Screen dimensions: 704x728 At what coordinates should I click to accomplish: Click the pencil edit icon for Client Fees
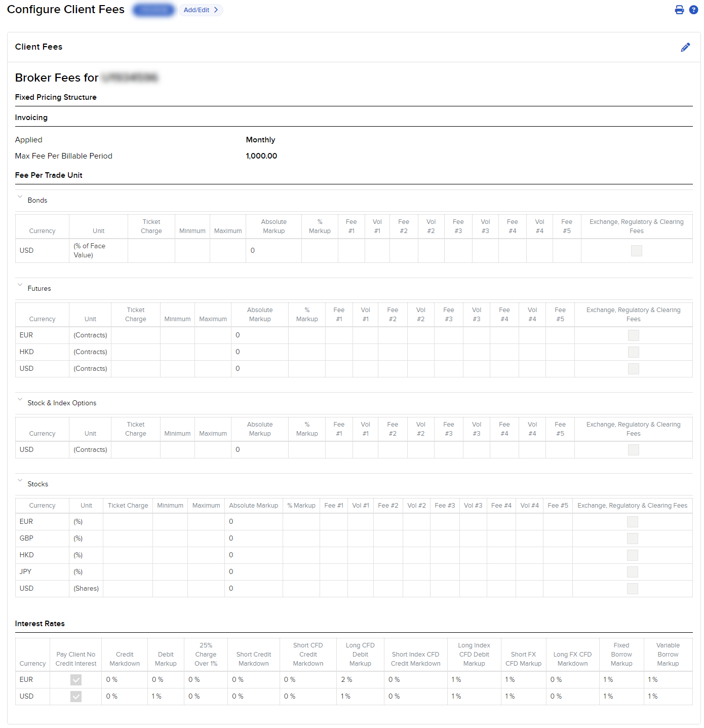coord(685,47)
